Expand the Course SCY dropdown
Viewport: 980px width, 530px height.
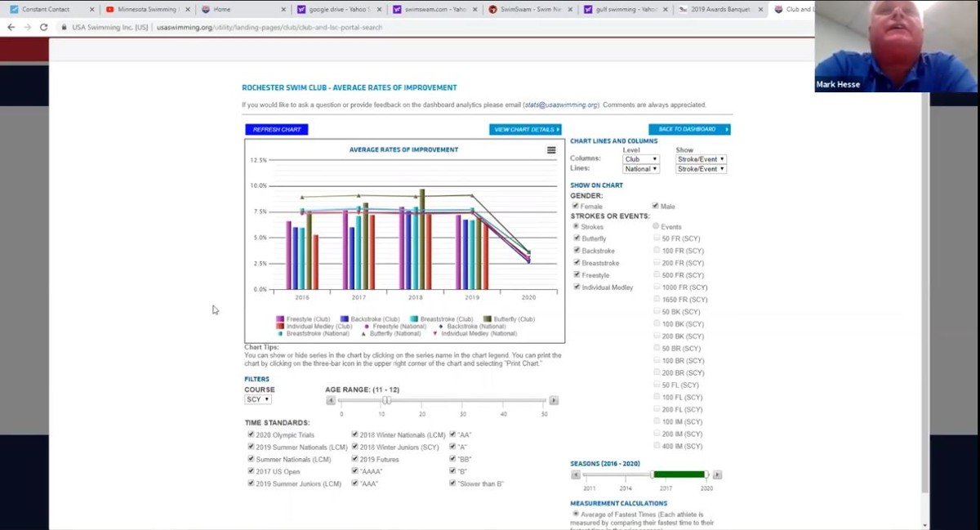point(257,399)
